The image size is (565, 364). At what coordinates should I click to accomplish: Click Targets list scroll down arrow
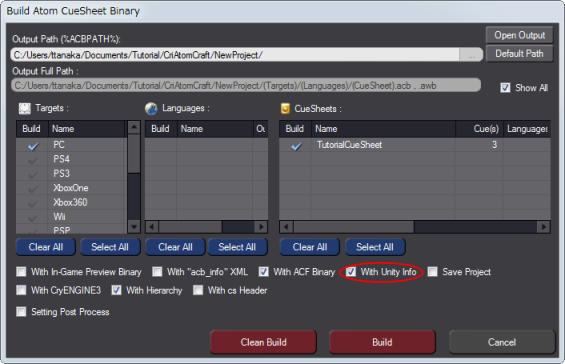pos(134,227)
